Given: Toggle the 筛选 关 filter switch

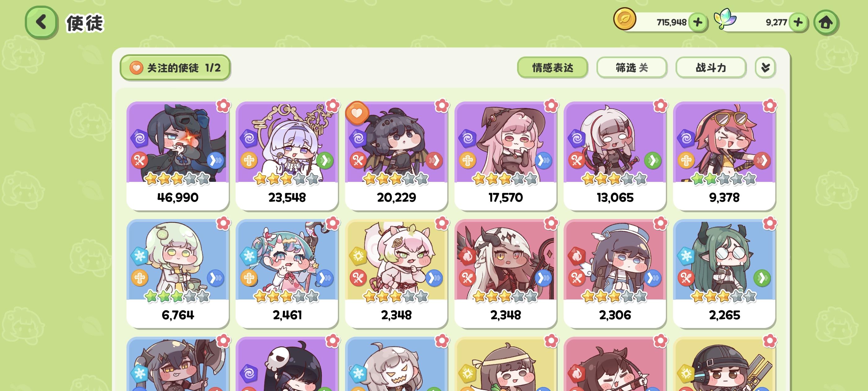Looking at the screenshot, I should [631, 68].
